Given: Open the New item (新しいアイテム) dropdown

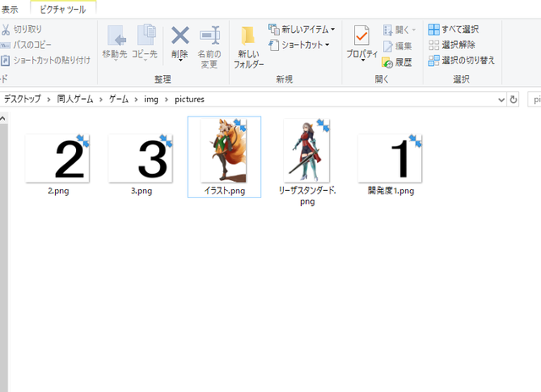Looking at the screenshot, I should coord(301,30).
